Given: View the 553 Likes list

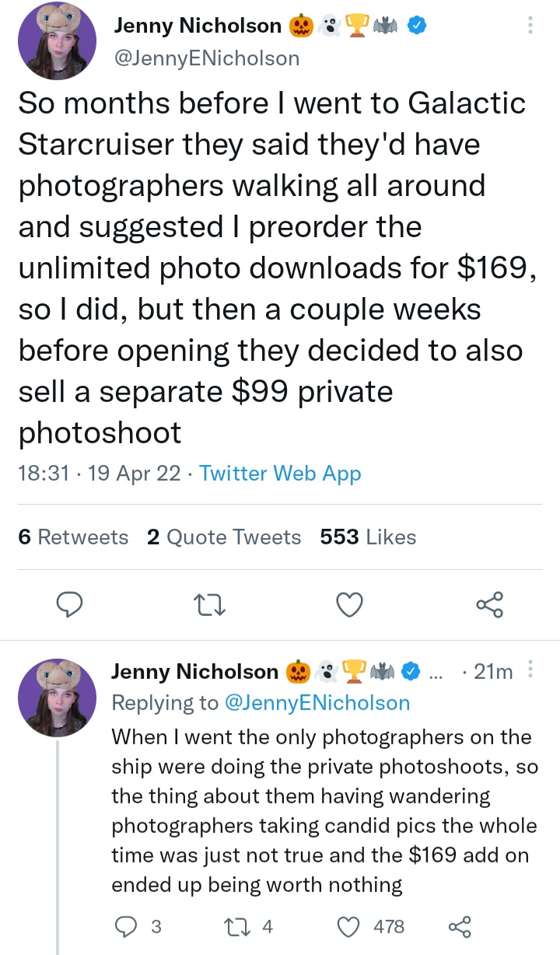Looking at the screenshot, I should coord(368,537).
